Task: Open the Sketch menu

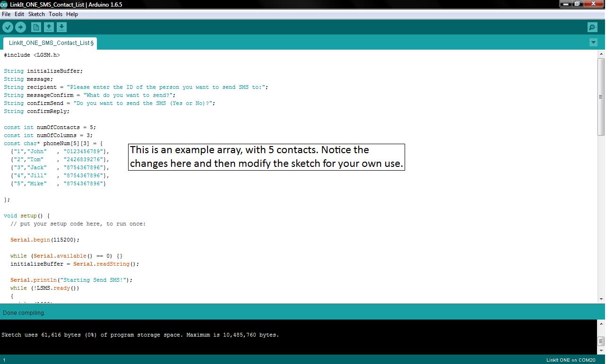Action: pos(36,14)
